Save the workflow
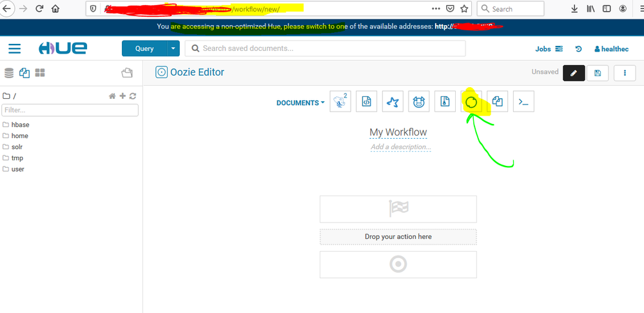Image resolution: width=644 pixels, height=313 pixels. tap(598, 73)
